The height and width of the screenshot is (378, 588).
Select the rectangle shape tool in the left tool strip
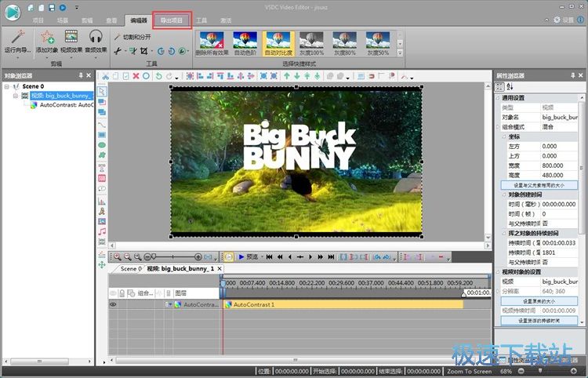102,135
